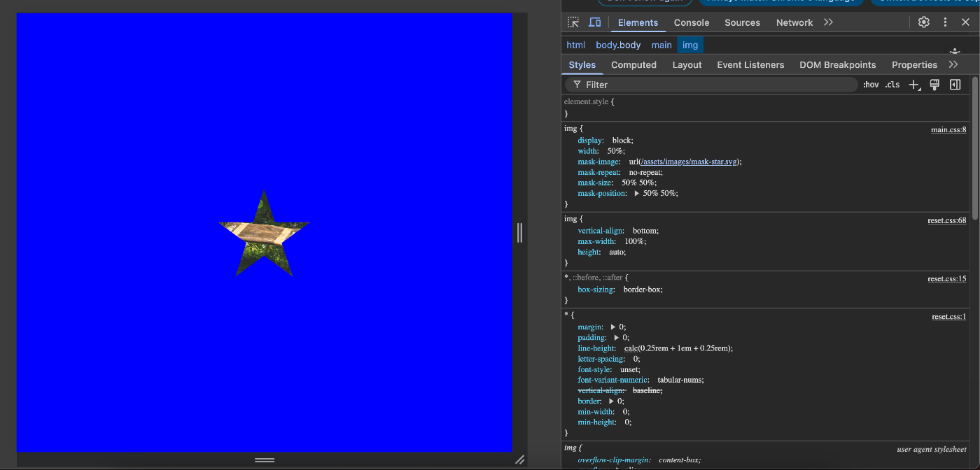980x470 pixels.
Task: Activate the inspect element picker icon
Action: tap(573, 22)
